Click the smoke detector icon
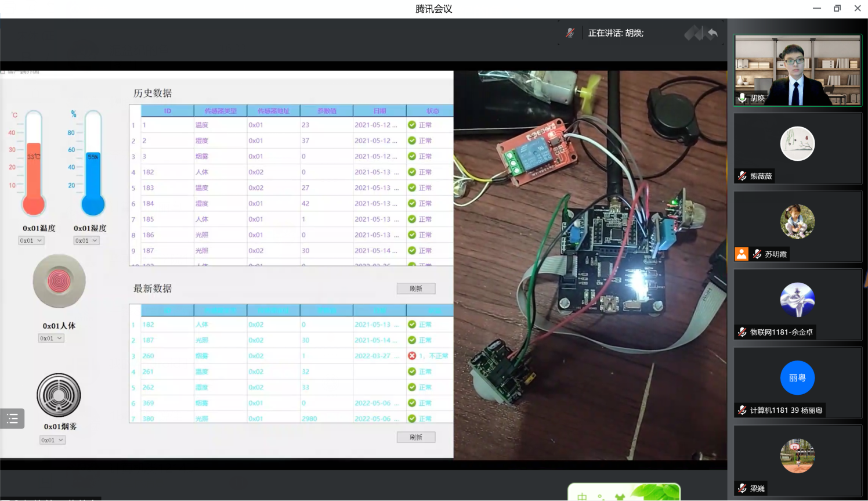The height and width of the screenshot is (501, 868). coord(59,395)
